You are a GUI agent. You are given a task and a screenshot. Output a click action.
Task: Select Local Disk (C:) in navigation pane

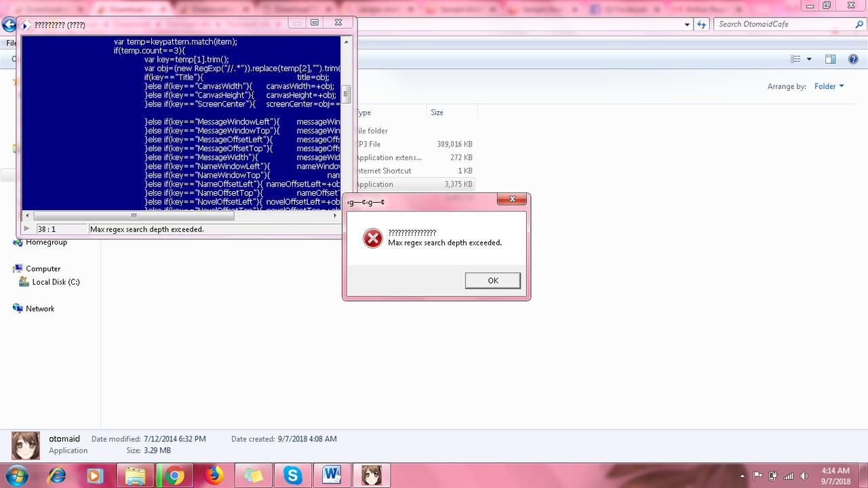pos(56,282)
